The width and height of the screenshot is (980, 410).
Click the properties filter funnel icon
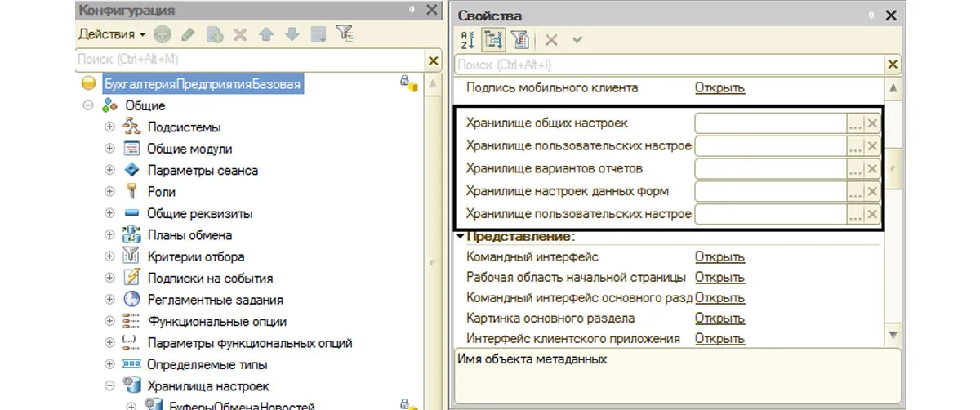521,38
